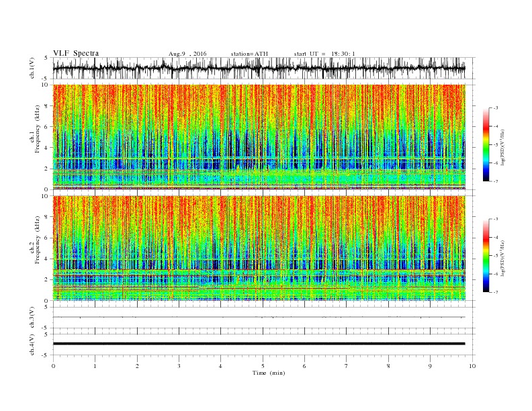This screenshot has height=411, width=532.
Task: Click the "ch.1(V)" waveform axis label
Action: 32,68
